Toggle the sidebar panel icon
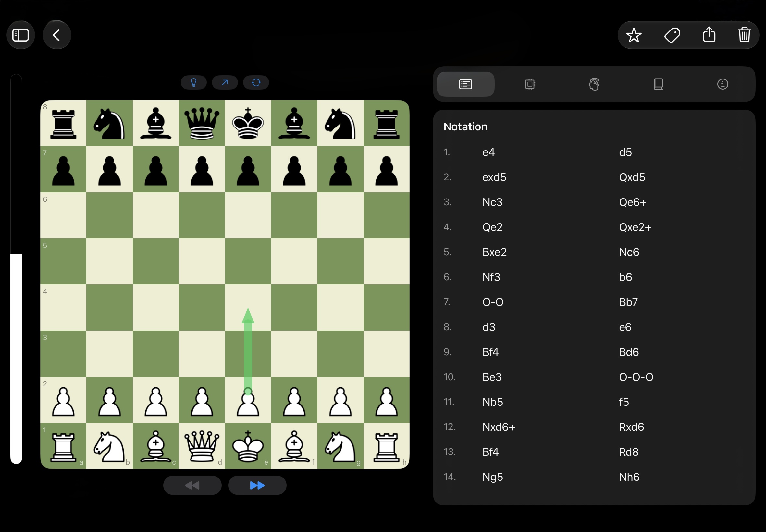766x532 pixels. (x=21, y=35)
